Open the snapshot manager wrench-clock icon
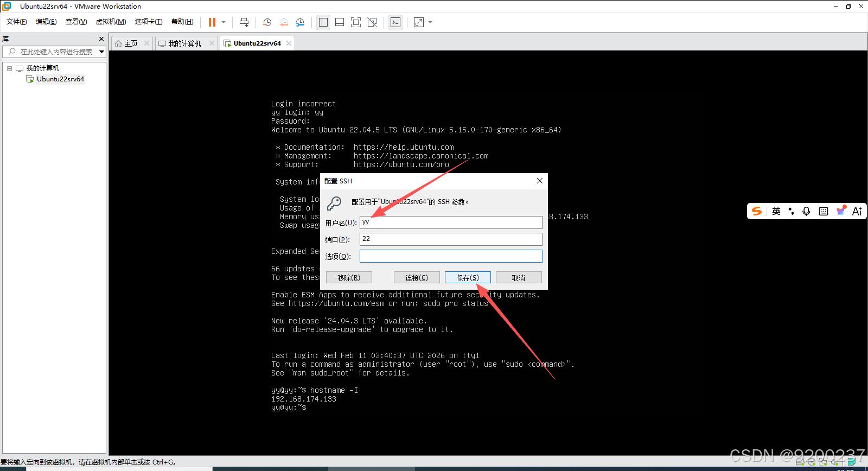The image size is (868, 471). click(300, 22)
